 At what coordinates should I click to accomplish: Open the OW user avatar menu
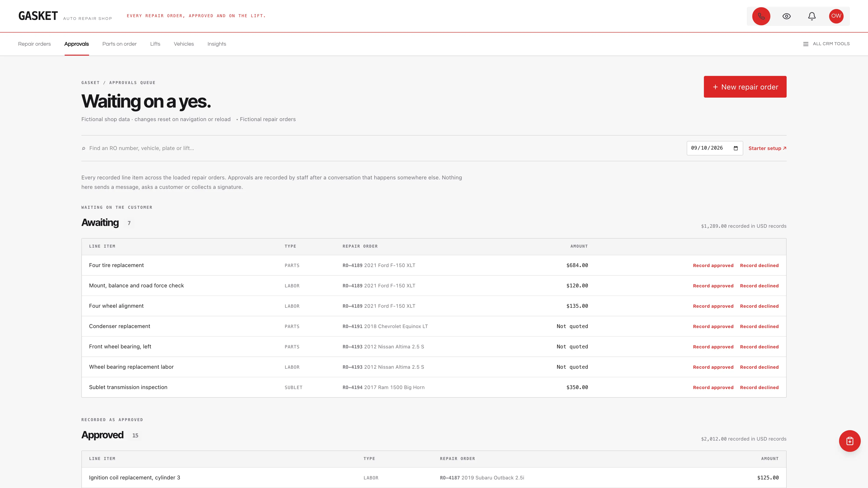[836, 16]
